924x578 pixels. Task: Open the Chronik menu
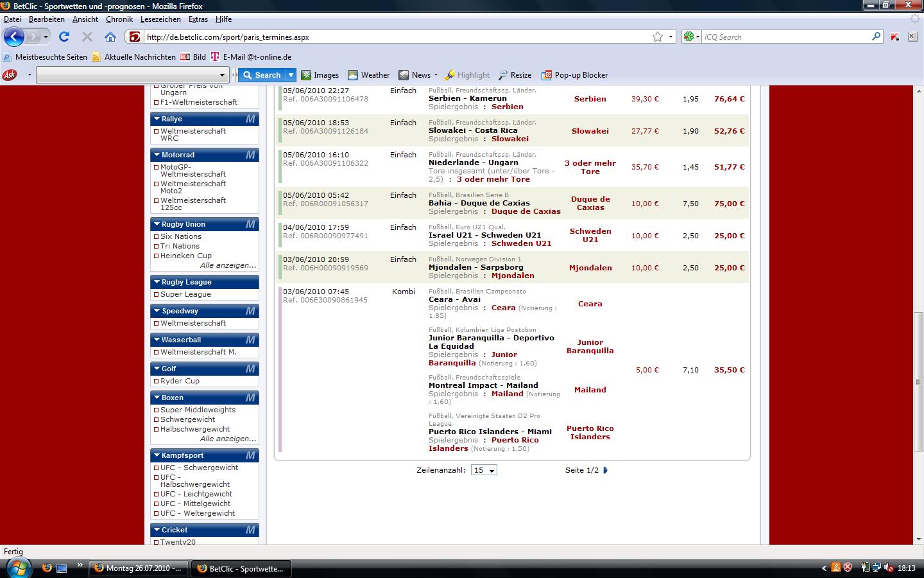click(x=119, y=19)
